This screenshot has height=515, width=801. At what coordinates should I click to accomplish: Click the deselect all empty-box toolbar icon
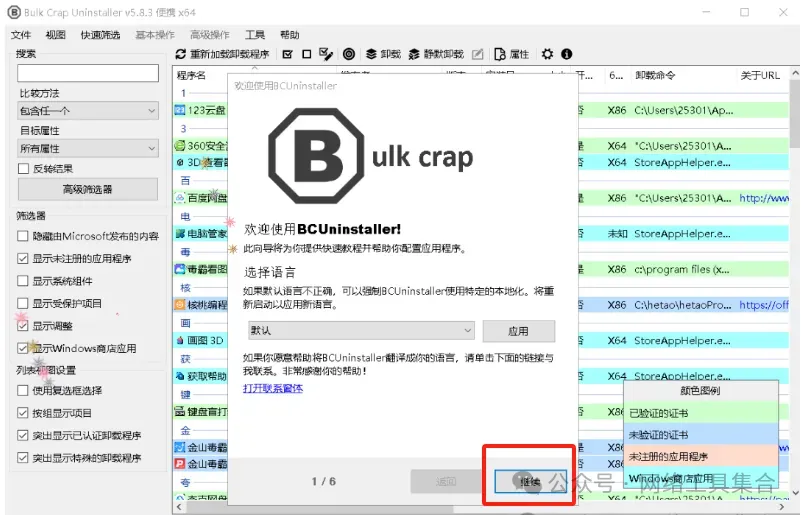tap(307, 54)
